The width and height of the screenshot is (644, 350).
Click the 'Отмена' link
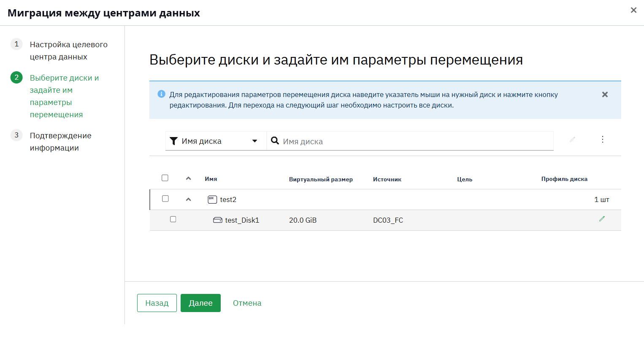pos(247,303)
